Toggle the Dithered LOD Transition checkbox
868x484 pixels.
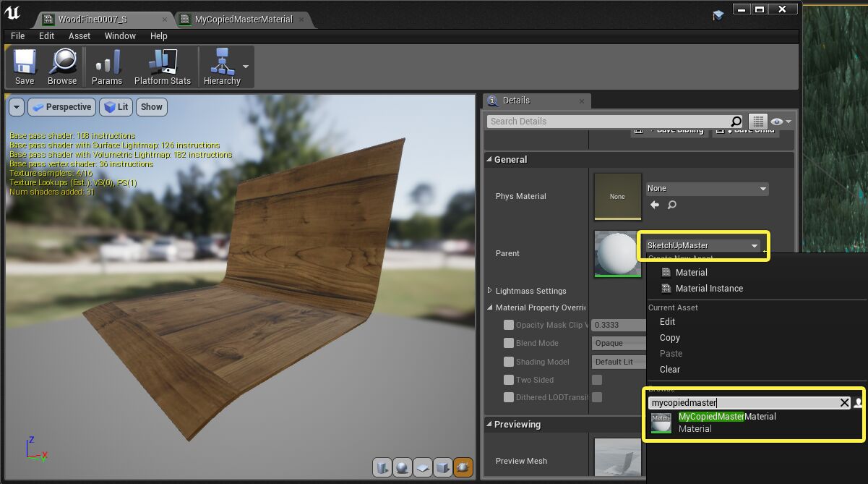(x=508, y=397)
